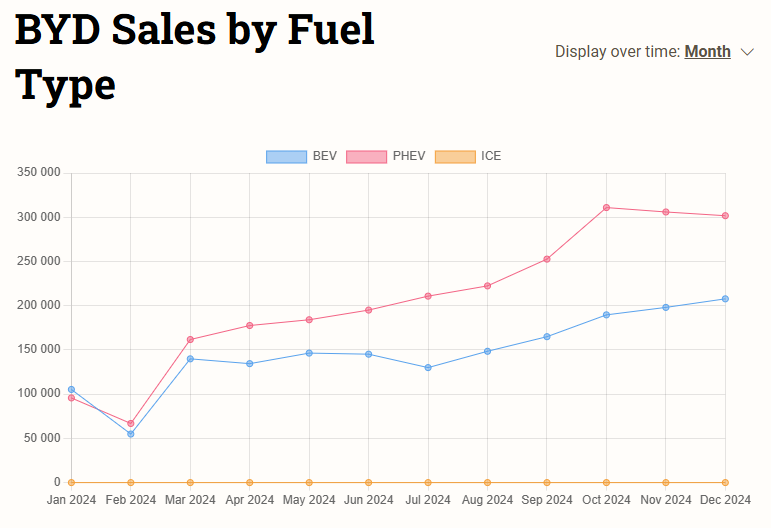Click ICE data point for Jun 2024

368,483
